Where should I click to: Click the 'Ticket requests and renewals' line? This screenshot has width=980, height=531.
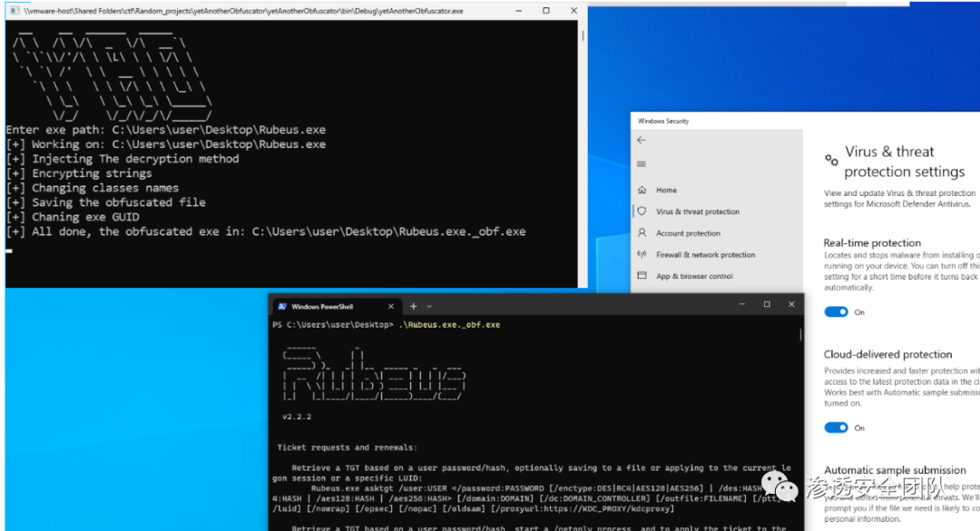pyautogui.click(x=347, y=447)
